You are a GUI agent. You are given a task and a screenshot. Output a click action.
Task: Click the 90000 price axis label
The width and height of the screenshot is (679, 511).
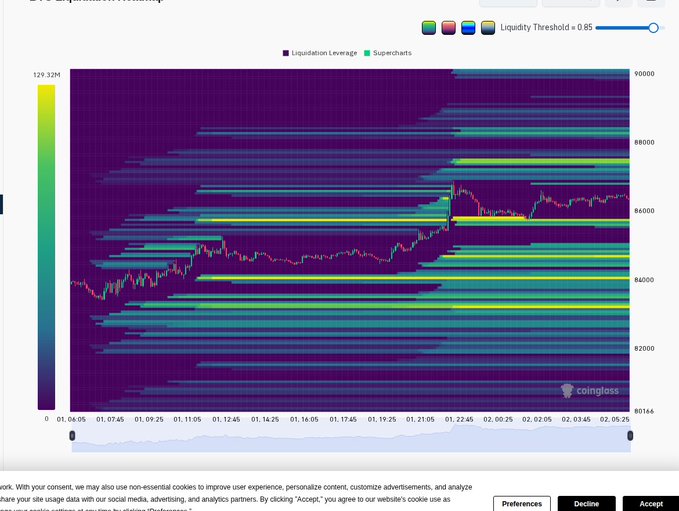point(644,74)
